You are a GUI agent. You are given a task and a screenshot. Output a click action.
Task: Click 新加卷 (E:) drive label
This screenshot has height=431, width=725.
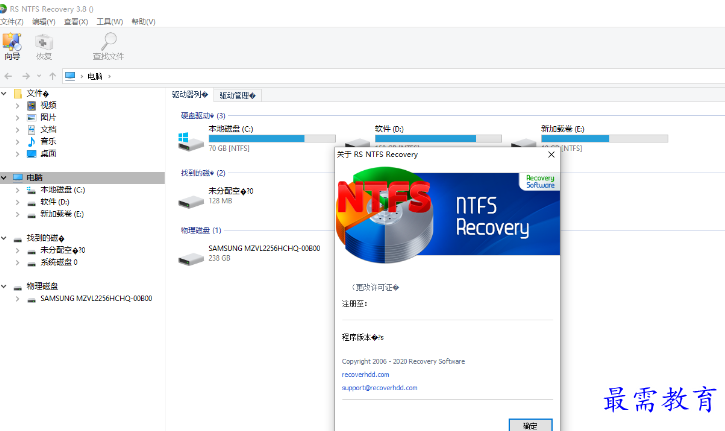click(563, 129)
